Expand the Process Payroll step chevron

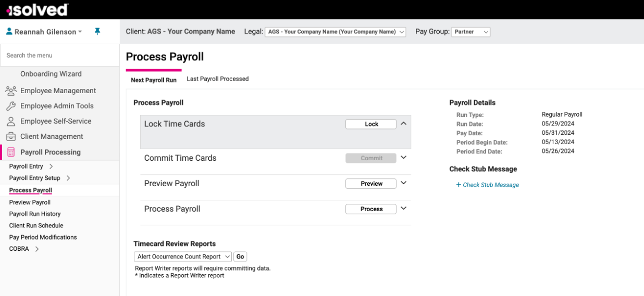tap(403, 209)
